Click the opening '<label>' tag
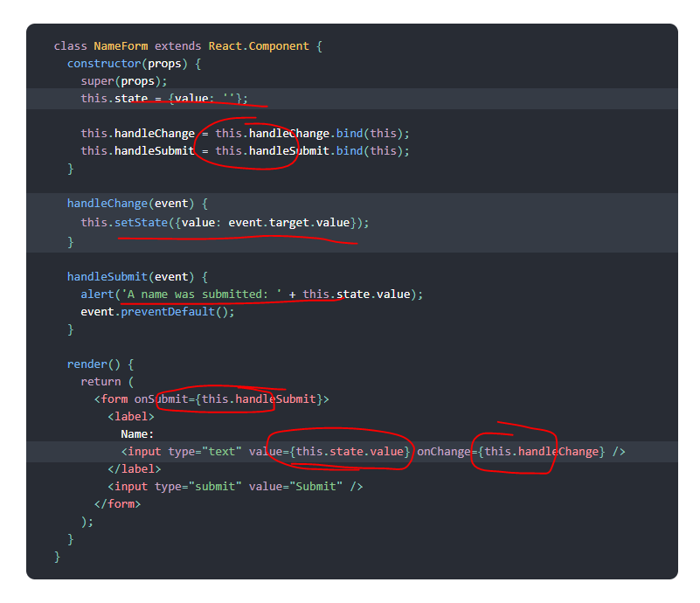The height and width of the screenshot is (603, 700). [131, 417]
